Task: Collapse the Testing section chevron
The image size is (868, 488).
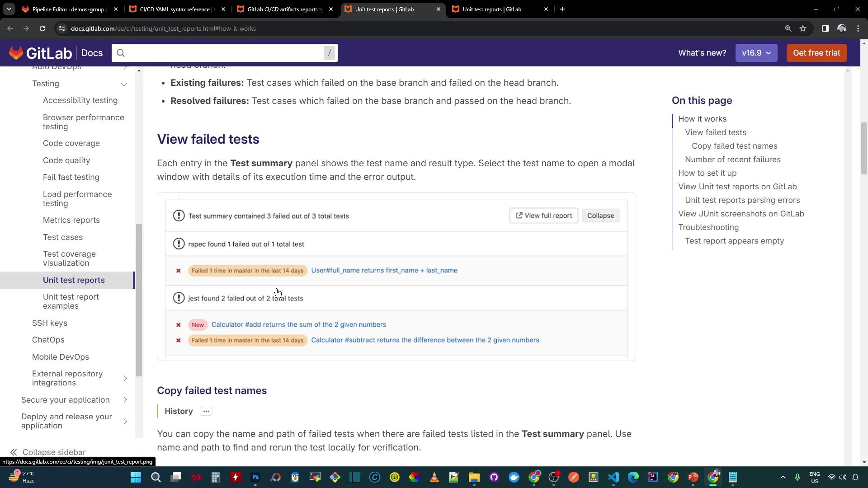Action: [x=124, y=84]
